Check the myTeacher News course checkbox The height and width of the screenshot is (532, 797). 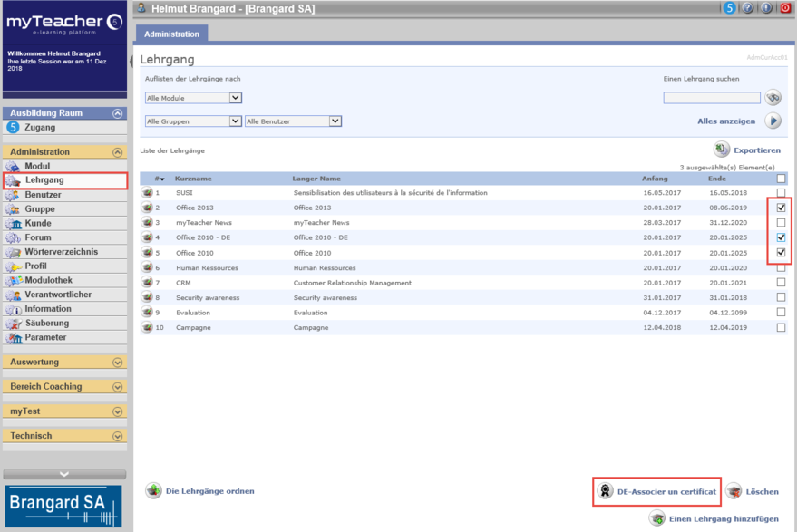click(781, 223)
